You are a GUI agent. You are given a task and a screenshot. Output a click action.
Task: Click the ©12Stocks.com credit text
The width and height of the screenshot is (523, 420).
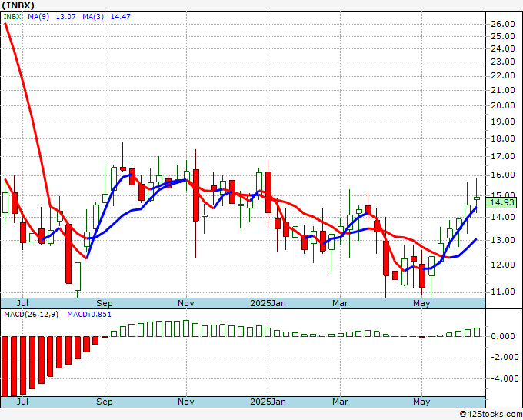coord(491,414)
